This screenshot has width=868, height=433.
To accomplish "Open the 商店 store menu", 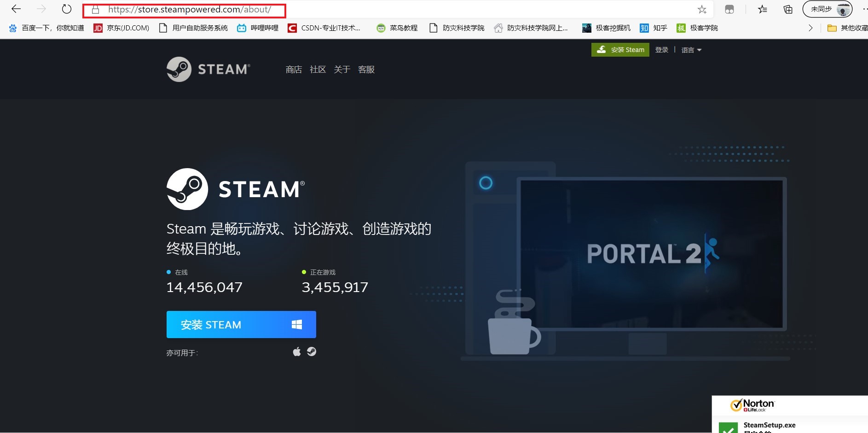I will 294,70.
